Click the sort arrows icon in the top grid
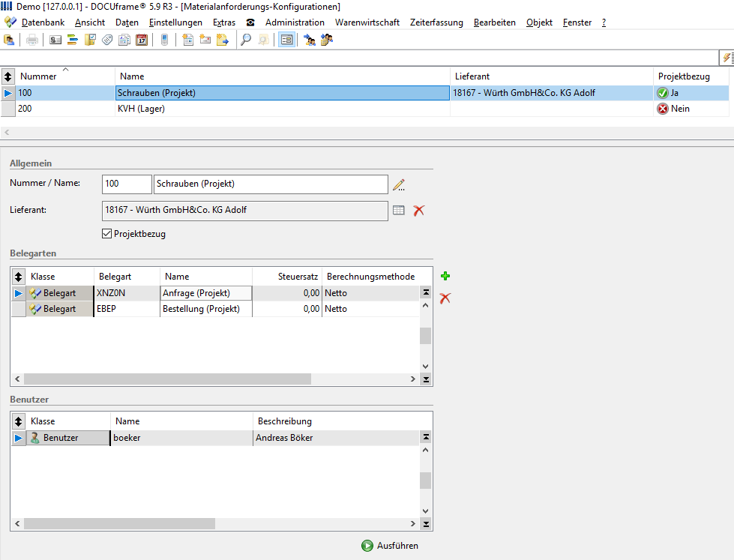734x560 pixels. [8, 76]
